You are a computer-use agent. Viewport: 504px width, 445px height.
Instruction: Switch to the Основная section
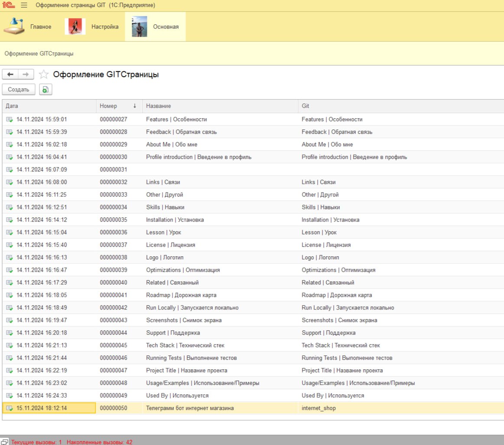pos(155,27)
